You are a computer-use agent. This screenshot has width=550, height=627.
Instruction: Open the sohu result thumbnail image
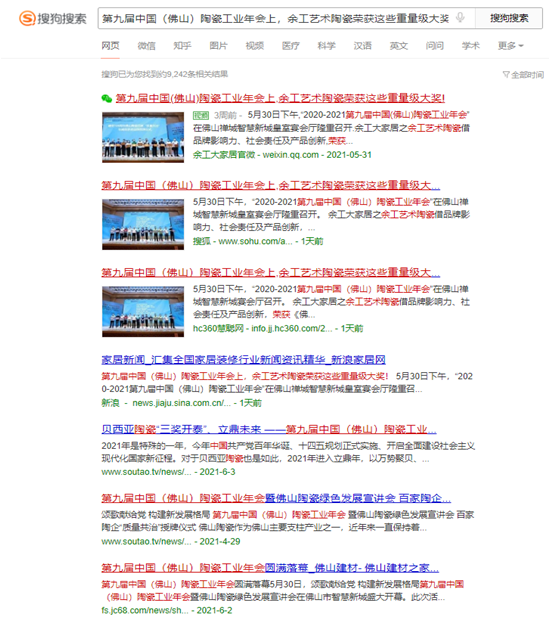point(143,224)
